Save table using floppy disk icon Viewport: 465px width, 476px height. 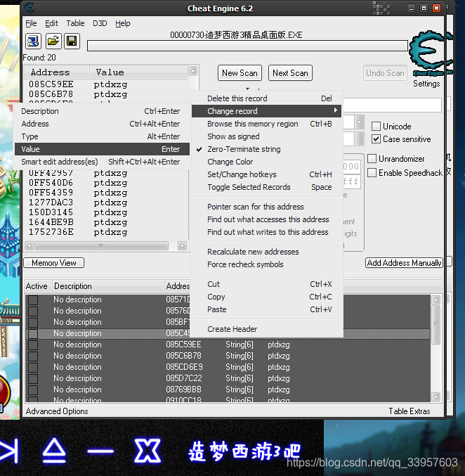[72, 41]
